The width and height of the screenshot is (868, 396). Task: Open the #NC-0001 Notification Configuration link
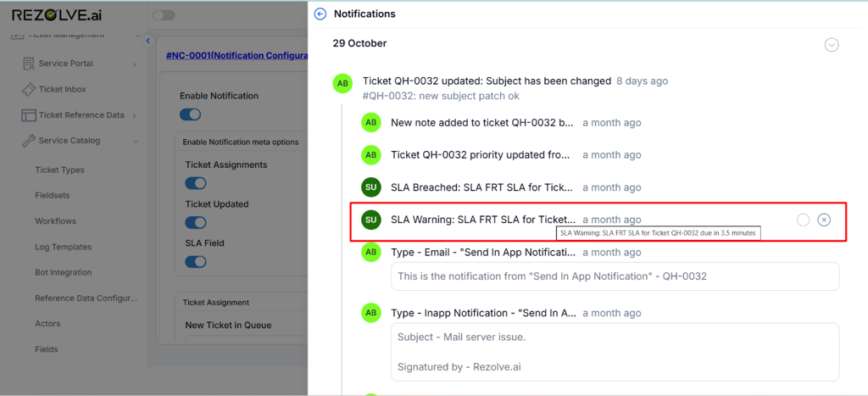[x=236, y=56]
